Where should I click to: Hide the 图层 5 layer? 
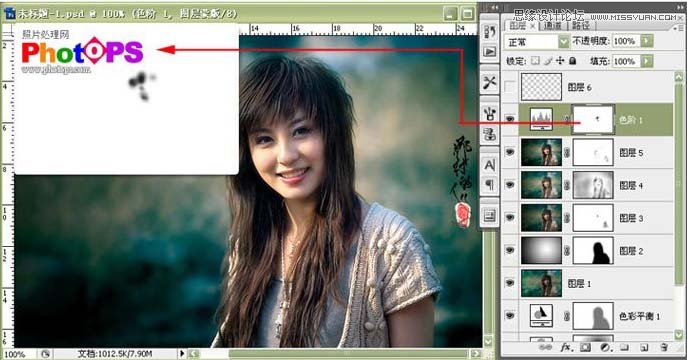coord(510,152)
